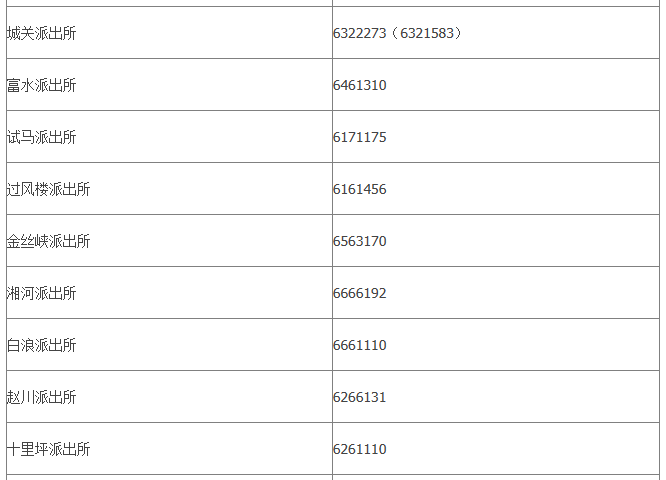The height and width of the screenshot is (480, 666).
Task: Choose the 试马派出所 row name
Action: coord(41,137)
